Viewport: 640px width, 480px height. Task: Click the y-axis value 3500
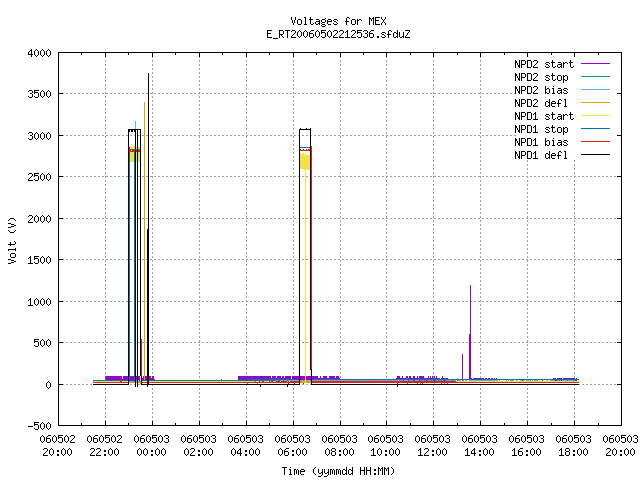tap(40, 94)
